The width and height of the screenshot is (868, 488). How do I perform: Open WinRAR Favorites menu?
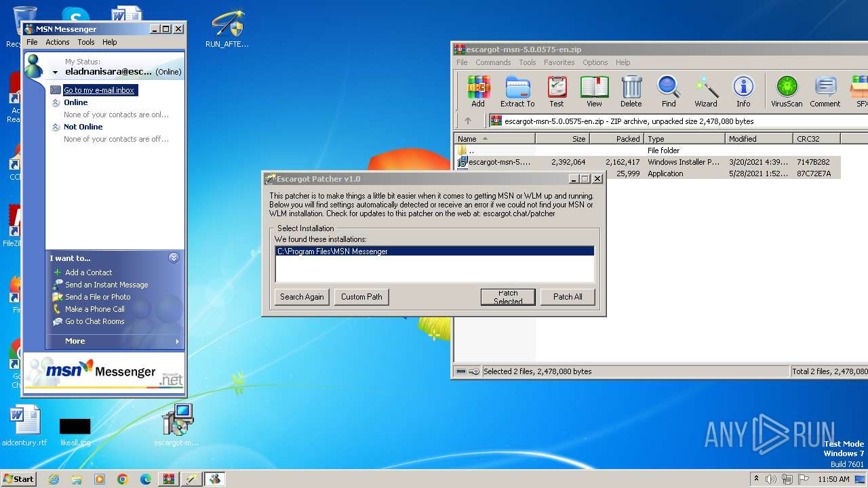[x=559, y=62]
